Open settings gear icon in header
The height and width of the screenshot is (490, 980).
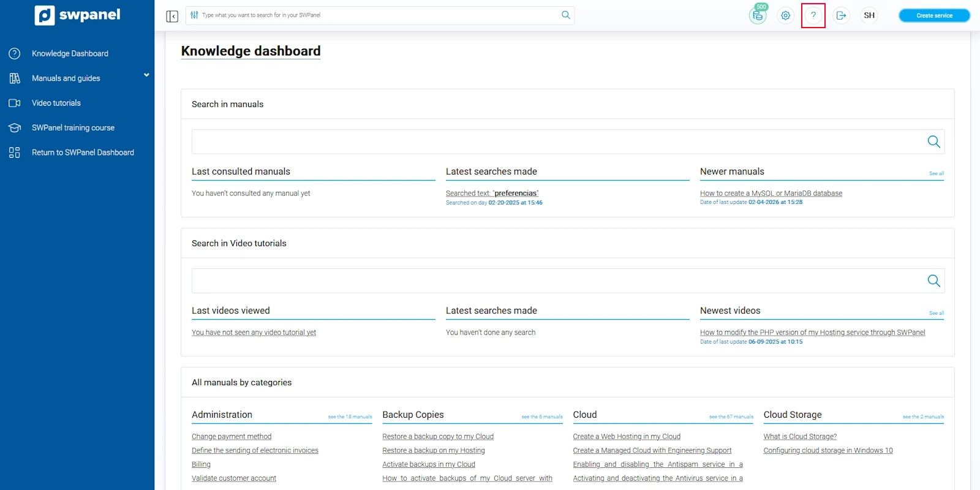click(785, 15)
